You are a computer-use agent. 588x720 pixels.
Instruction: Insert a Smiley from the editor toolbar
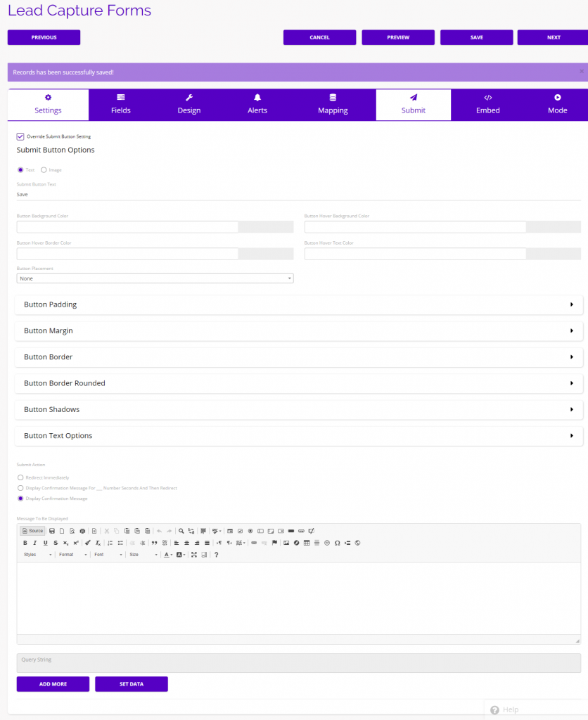point(326,542)
